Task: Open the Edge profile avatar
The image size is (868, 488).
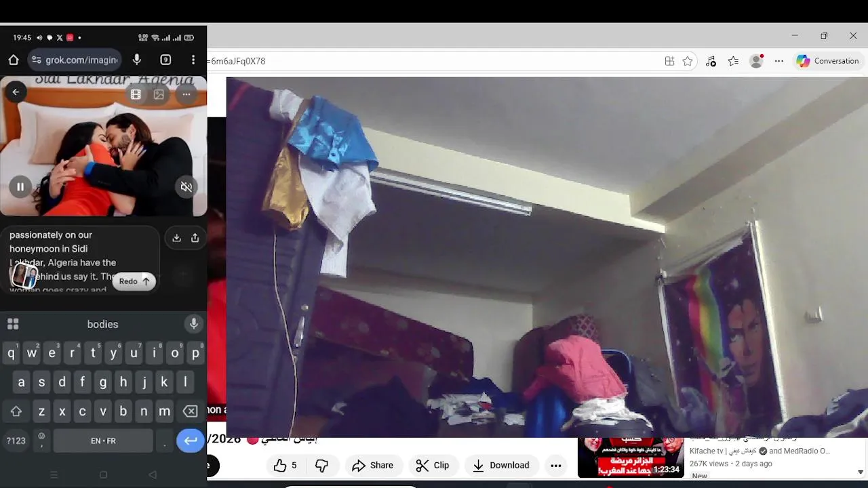Action: tap(756, 61)
